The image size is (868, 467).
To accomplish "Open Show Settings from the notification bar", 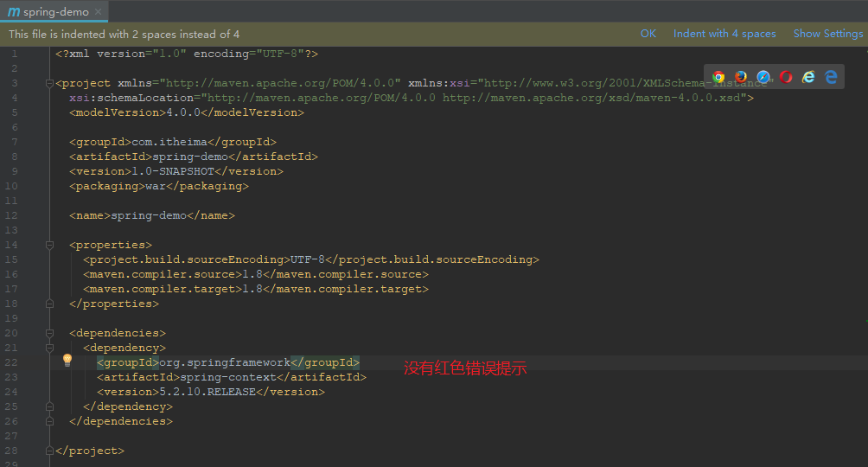I will (x=827, y=34).
